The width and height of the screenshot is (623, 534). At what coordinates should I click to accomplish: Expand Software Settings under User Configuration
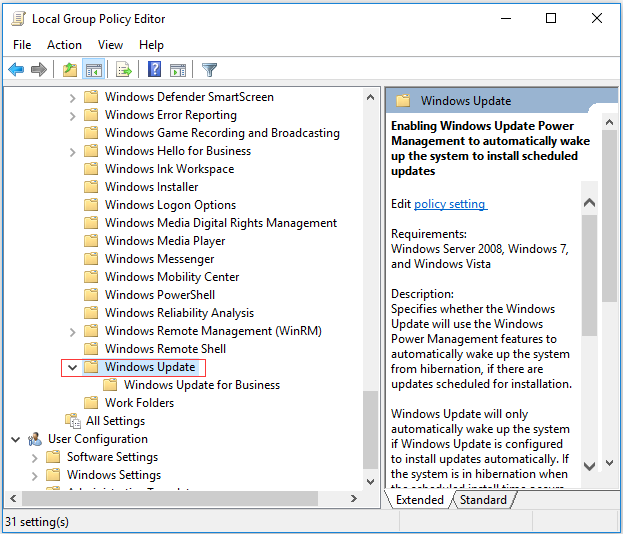click(x=35, y=458)
